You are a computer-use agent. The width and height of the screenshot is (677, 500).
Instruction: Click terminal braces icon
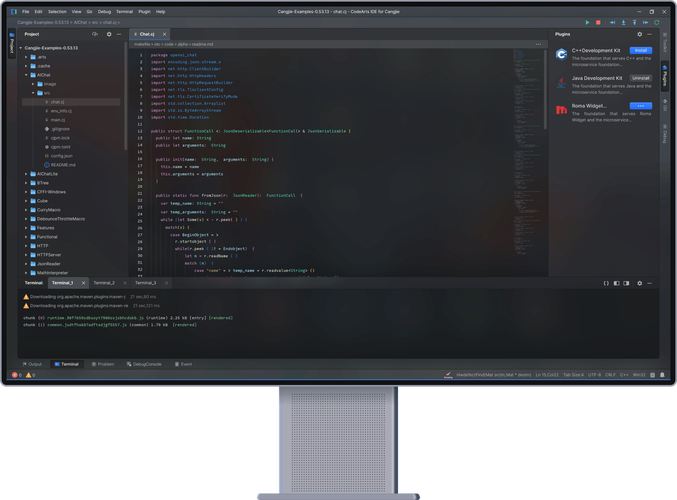pyautogui.click(x=606, y=283)
